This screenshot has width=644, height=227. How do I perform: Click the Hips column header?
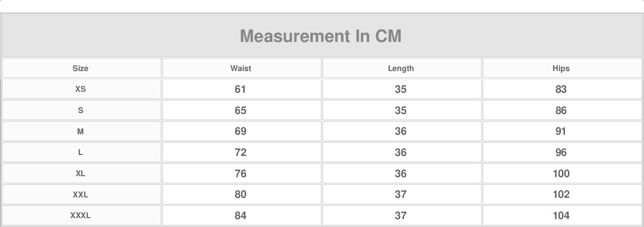pos(561,68)
